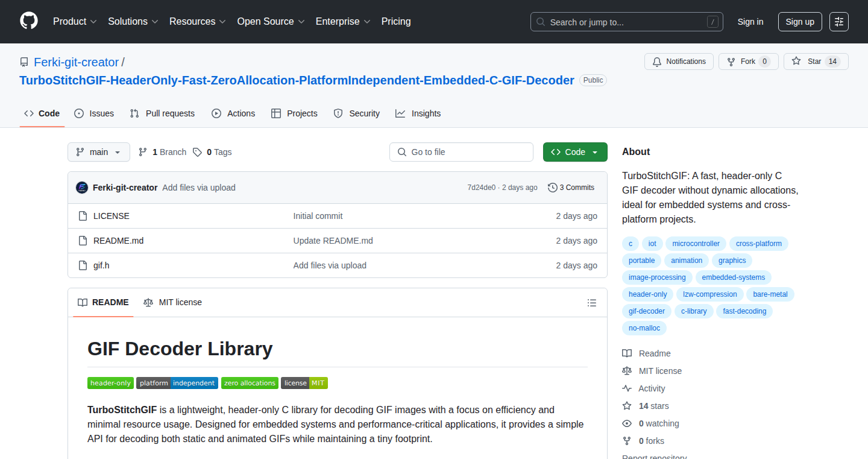Switch to the Insights tab
Image resolution: width=868 pixels, height=459 pixels.
click(418, 113)
